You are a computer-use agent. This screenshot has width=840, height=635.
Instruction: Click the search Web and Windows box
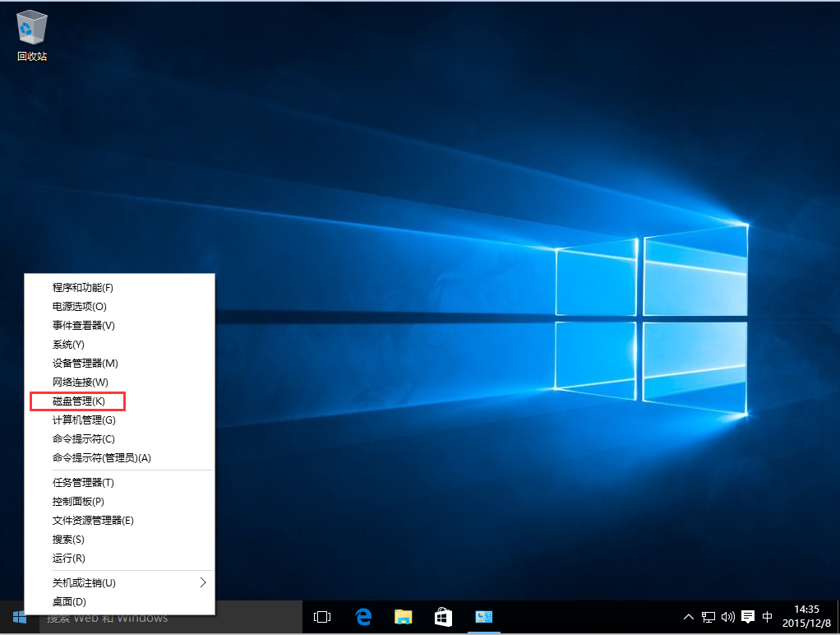(170, 618)
